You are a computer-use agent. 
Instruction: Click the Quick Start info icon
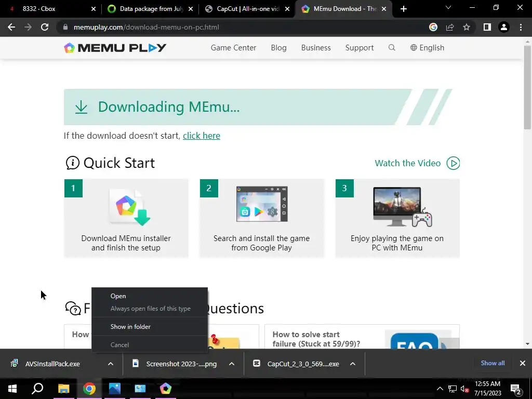[x=73, y=163]
